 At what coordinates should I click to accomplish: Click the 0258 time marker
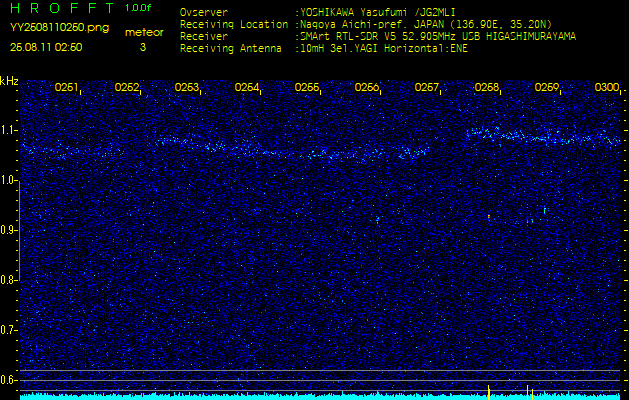[487, 87]
